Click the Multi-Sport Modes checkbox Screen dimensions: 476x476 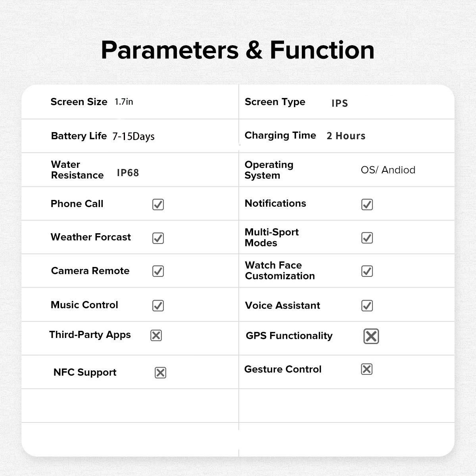click(367, 238)
